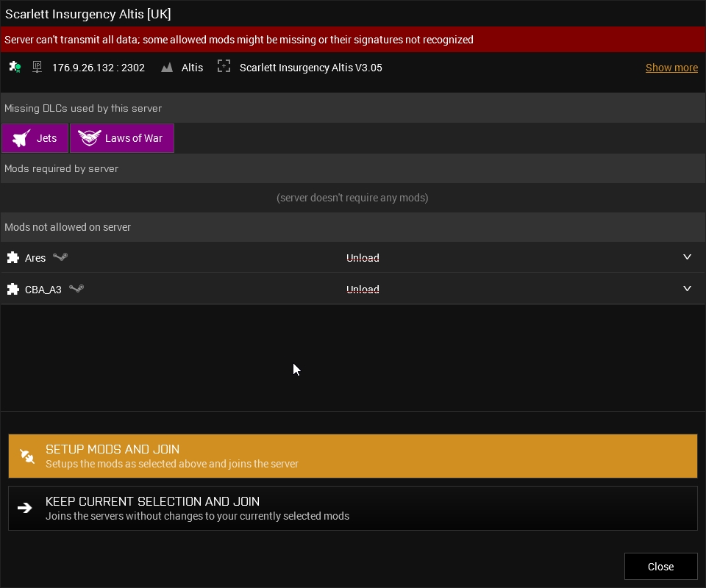This screenshot has width=706, height=588.
Task: Click Keep Current Selection and Join
Action: [353, 509]
